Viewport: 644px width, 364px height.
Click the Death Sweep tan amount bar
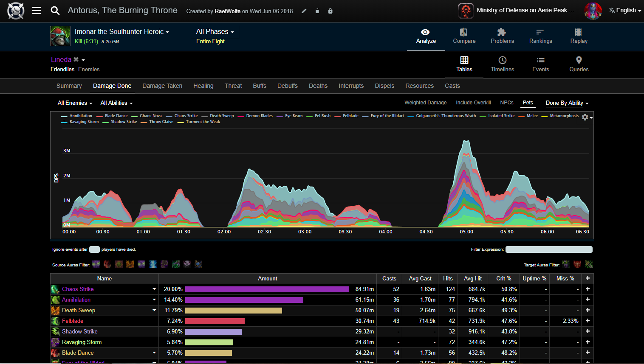pyautogui.click(x=234, y=311)
